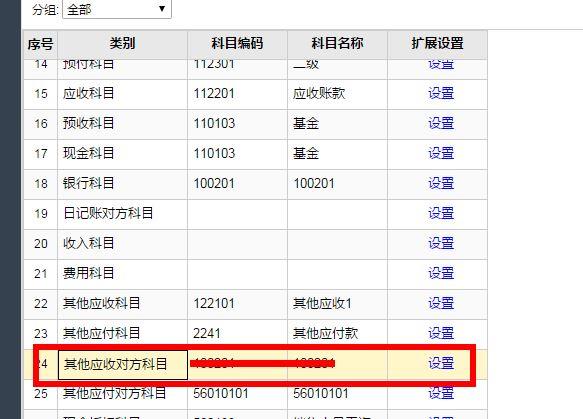Open 设置 link for 其他应收对方科目 row
This screenshot has height=419, width=583.
tap(441, 364)
